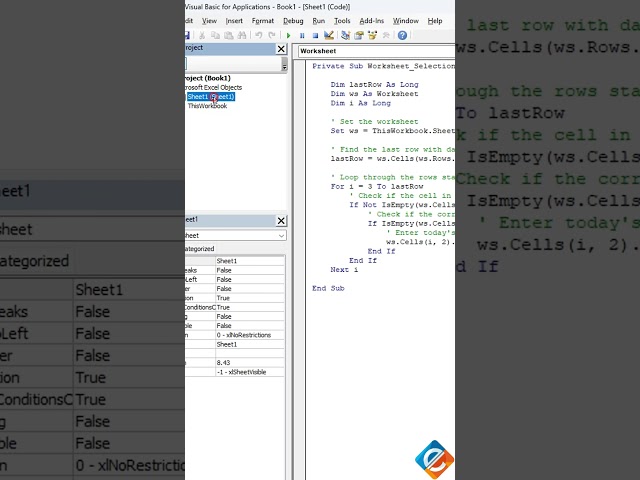Viewport: 640px width, 480px height.
Task: Click the 'Next i' code line
Action: coord(344,270)
